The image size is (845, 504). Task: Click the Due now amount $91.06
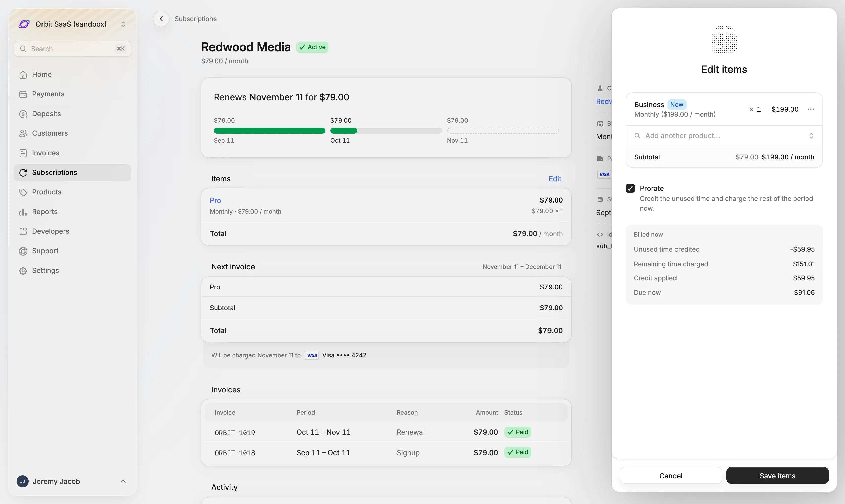coord(804,293)
